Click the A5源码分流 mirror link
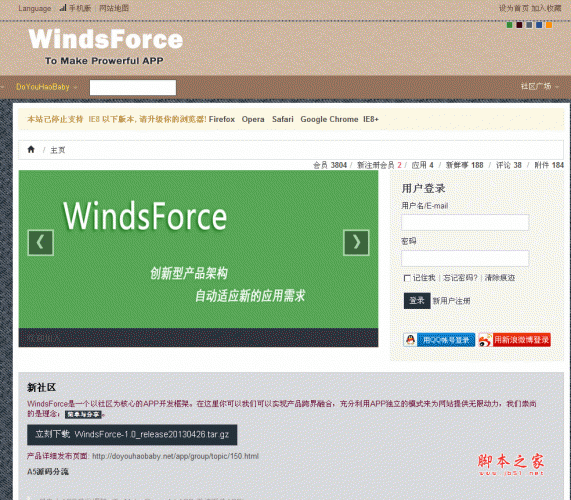 [48, 472]
